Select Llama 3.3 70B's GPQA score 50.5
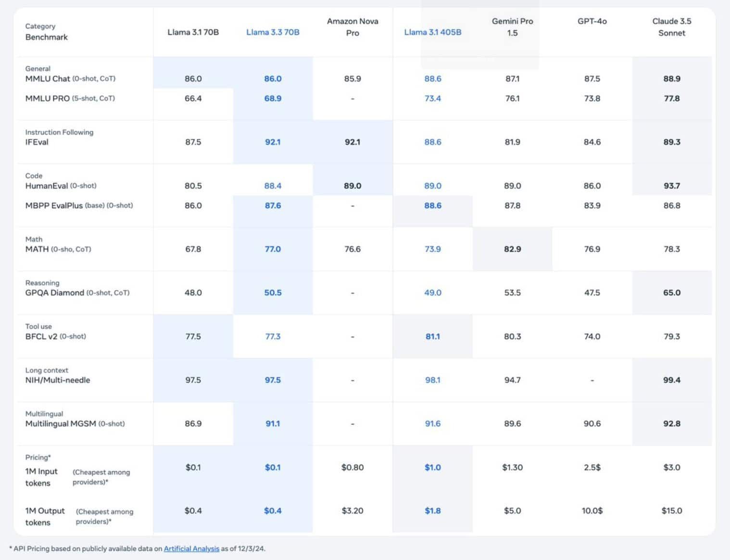 (x=273, y=293)
